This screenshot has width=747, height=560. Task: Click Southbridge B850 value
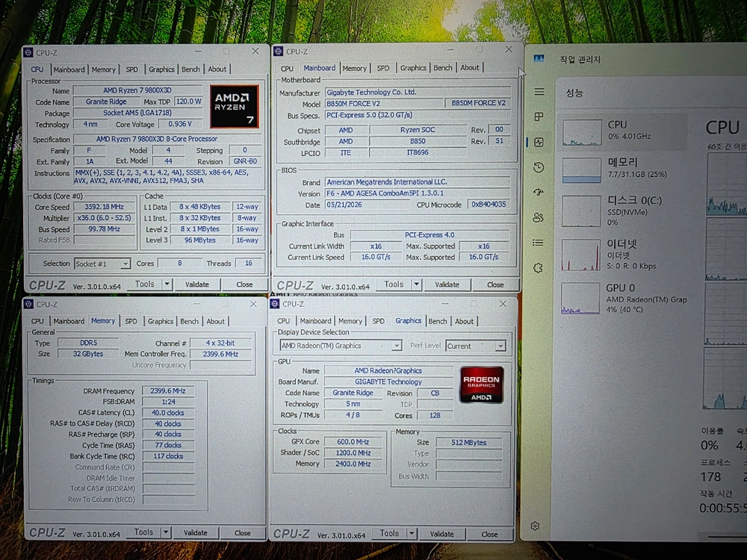[418, 141]
